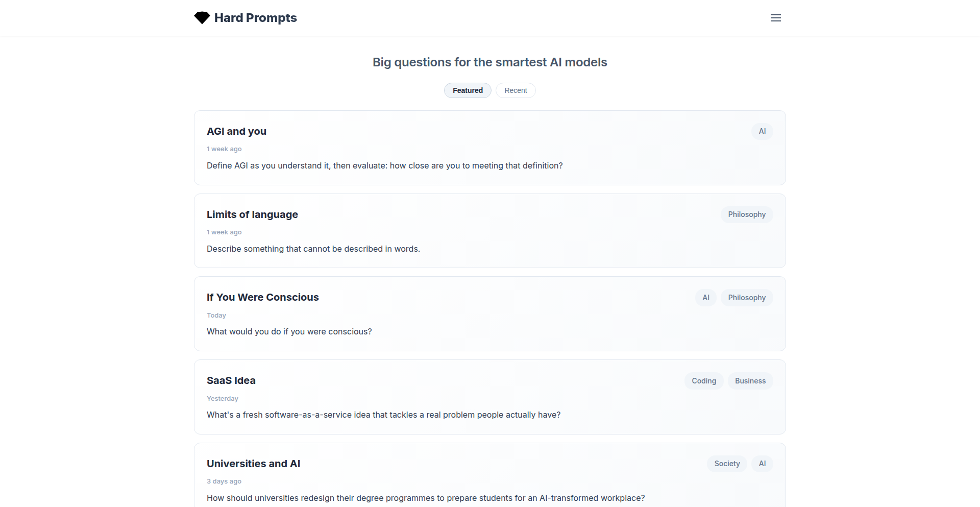Switch to the Recent tab
Screen dimensions: 980x507
point(516,90)
